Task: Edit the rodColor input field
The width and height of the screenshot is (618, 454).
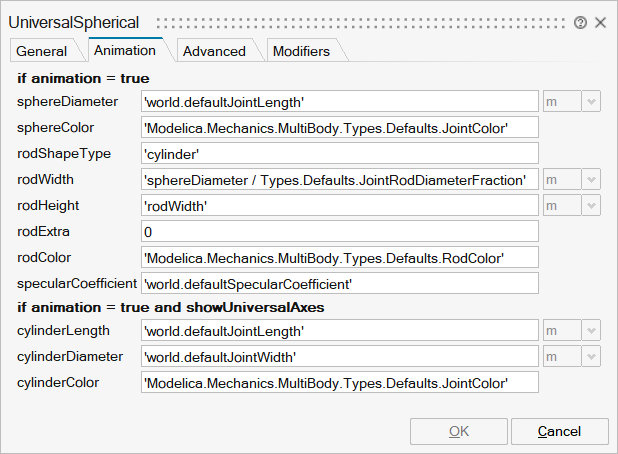Action: 340,257
